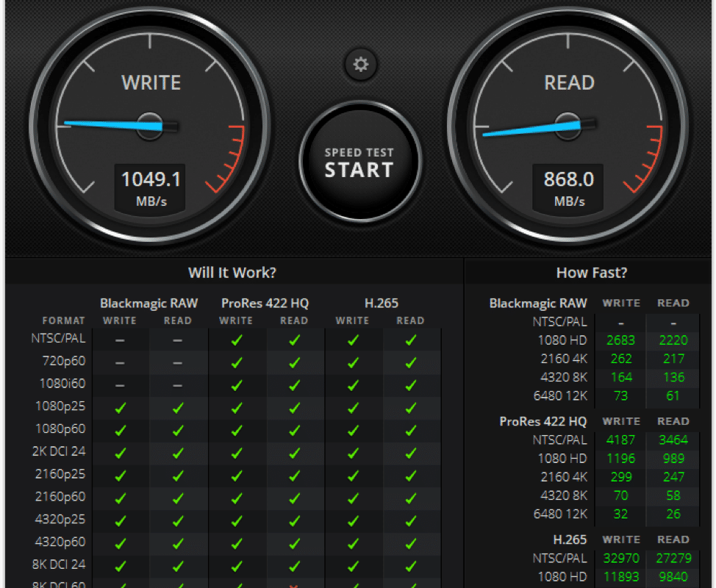Click the WRITE gauge blue needle
The image size is (716, 588).
pos(113,125)
